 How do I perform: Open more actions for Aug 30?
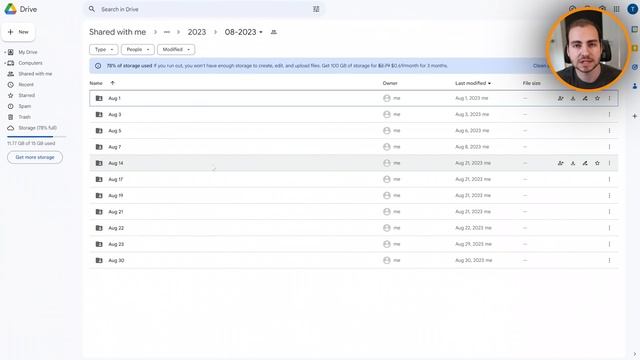click(x=609, y=260)
